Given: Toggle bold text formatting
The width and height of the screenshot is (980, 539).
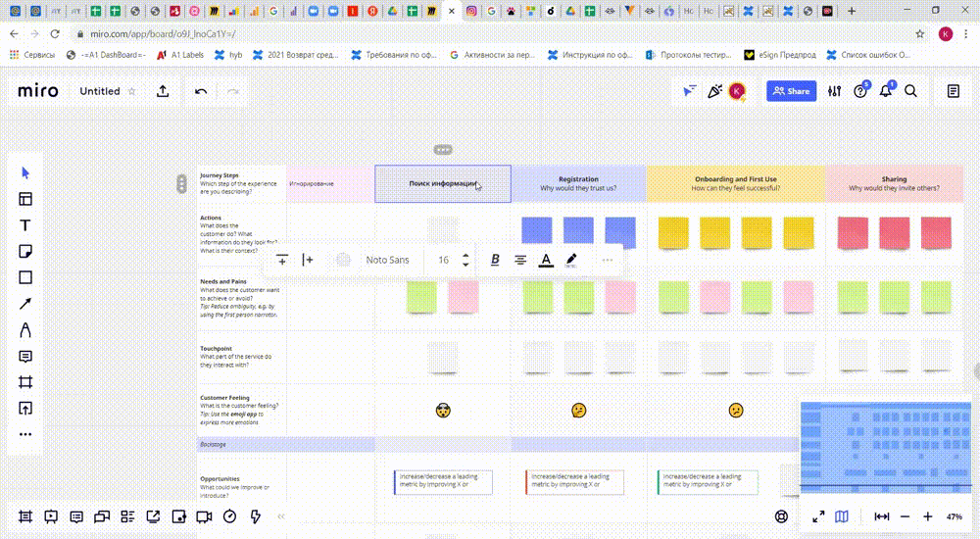Looking at the screenshot, I should [x=495, y=260].
